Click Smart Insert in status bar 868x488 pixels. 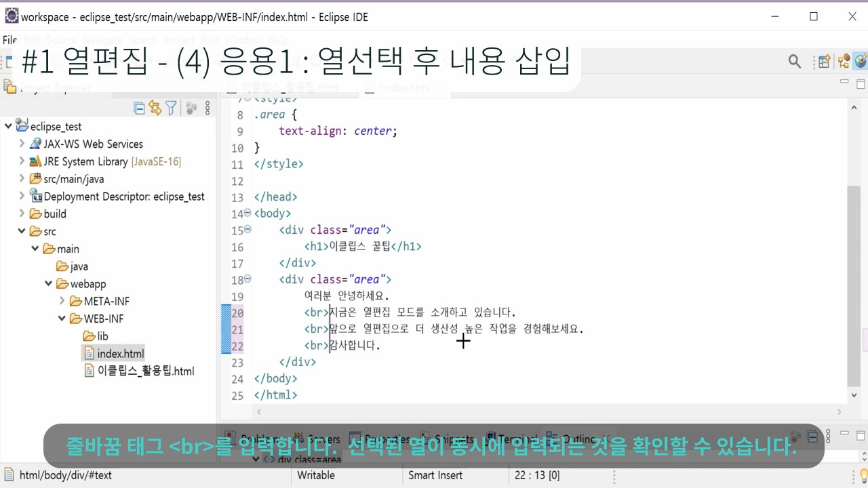click(x=435, y=475)
